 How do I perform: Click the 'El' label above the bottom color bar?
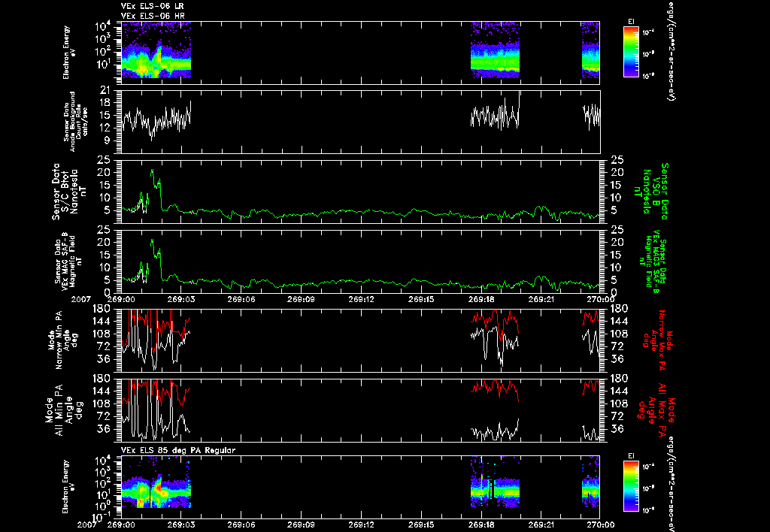click(631, 456)
